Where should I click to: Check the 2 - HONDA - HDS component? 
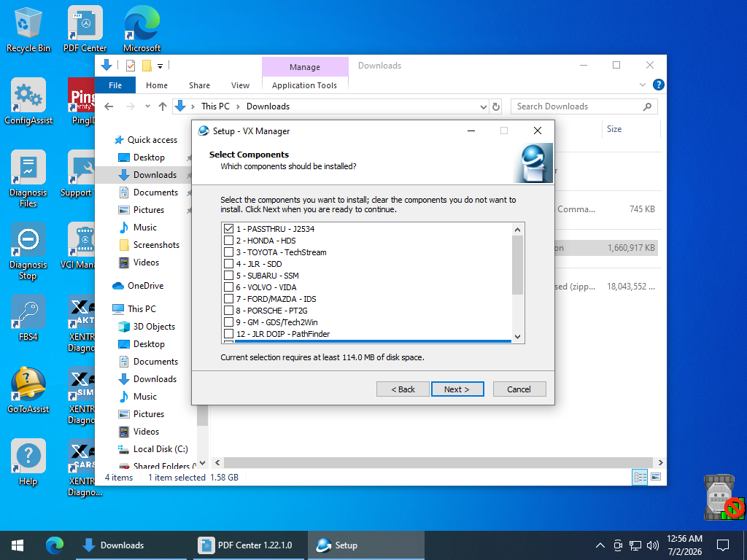click(228, 241)
